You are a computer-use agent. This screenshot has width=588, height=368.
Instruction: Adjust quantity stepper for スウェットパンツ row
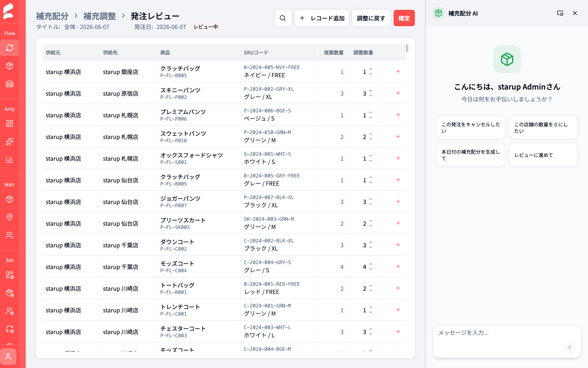coord(371,137)
